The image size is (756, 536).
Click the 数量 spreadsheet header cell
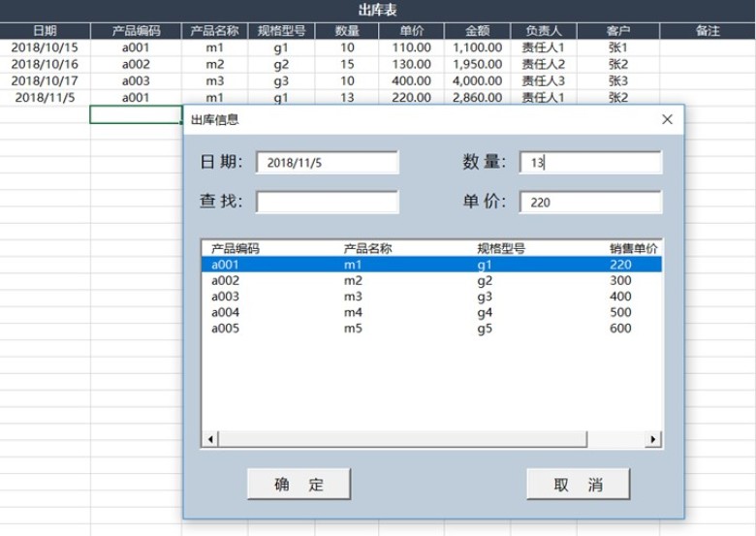click(347, 31)
